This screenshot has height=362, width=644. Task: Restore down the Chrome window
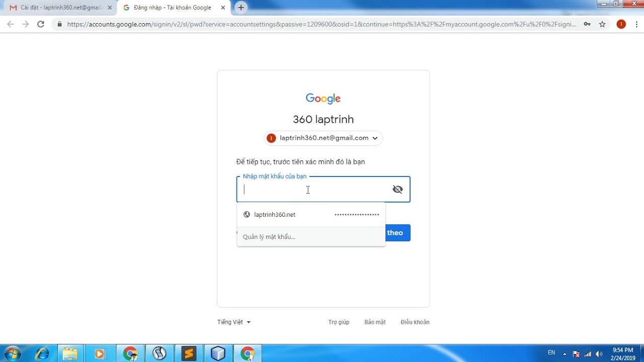tap(616, 4)
